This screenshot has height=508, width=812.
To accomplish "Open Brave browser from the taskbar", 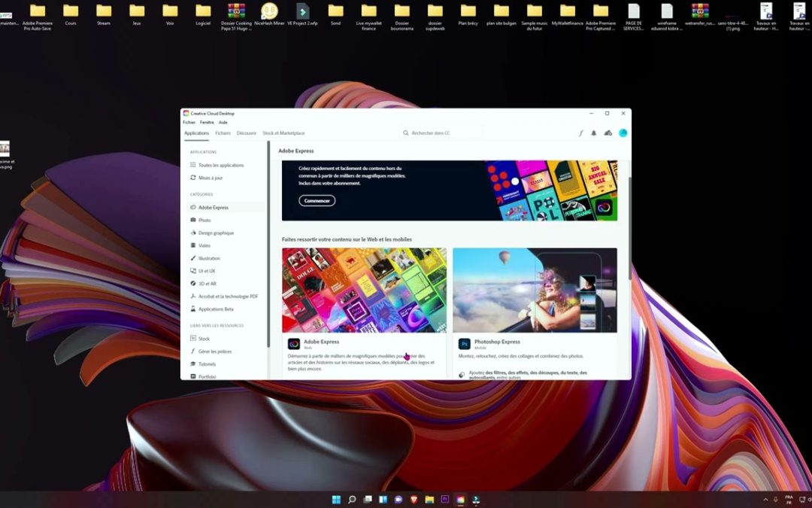I will pos(414,500).
